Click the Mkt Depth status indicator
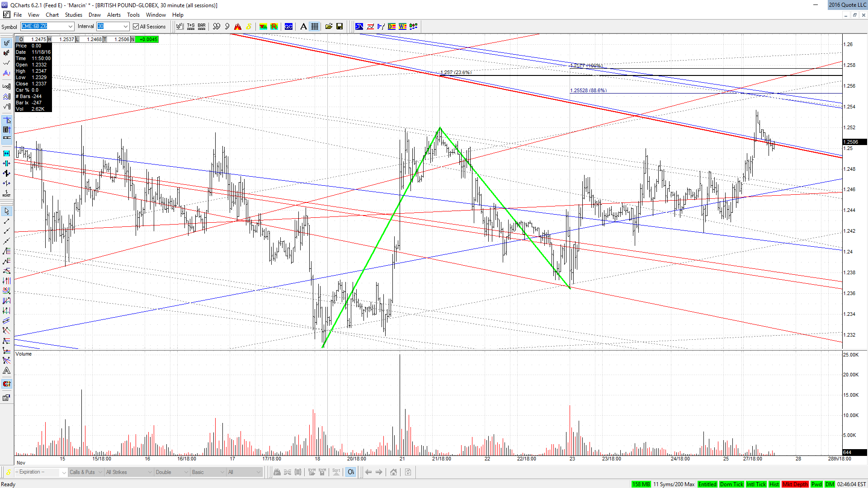This screenshot has height=488, width=868. tap(795, 484)
